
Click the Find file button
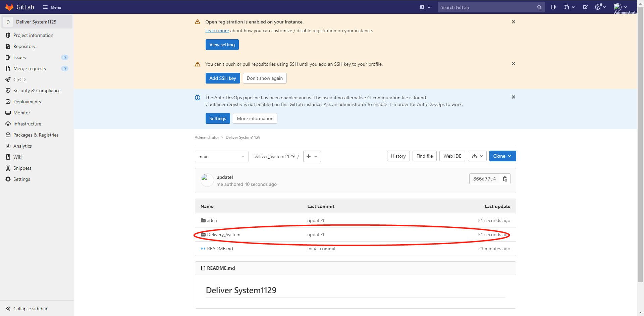tap(424, 156)
